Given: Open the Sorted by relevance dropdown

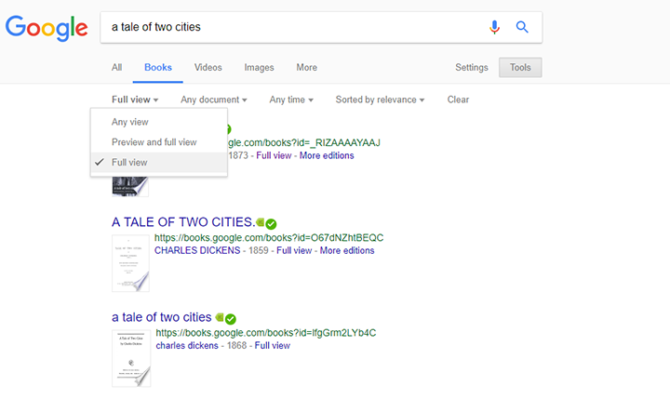Looking at the screenshot, I should [380, 100].
